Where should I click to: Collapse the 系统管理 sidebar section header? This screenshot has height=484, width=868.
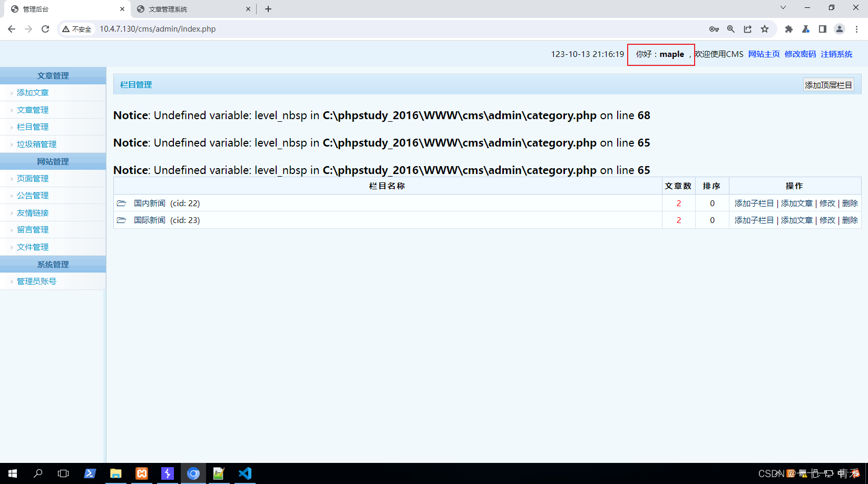(x=53, y=265)
